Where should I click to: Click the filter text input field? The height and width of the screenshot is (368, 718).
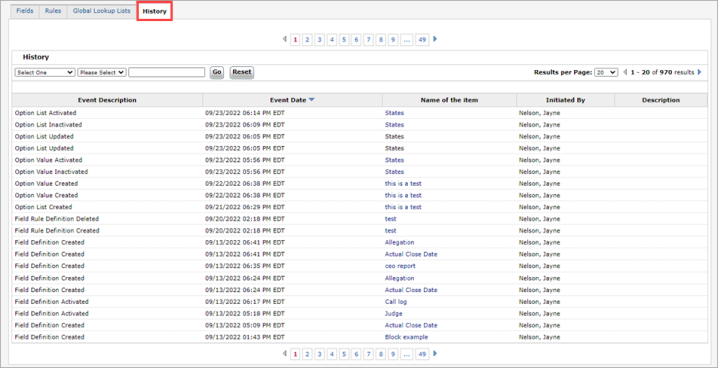pyautogui.click(x=167, y=72)
